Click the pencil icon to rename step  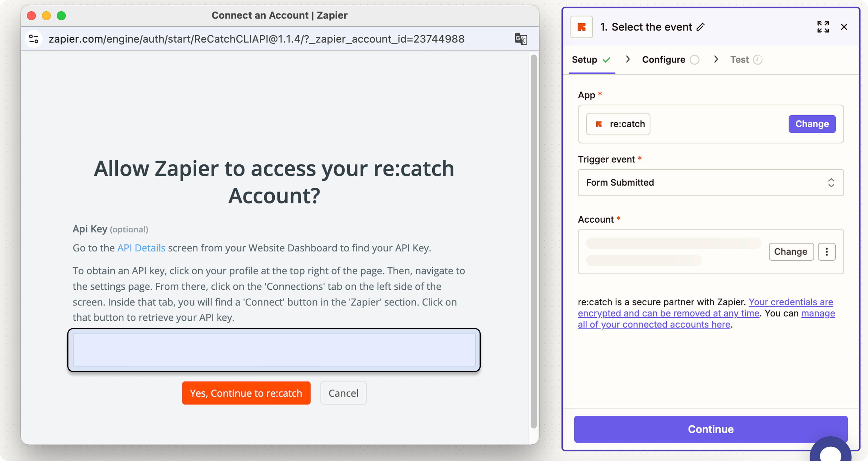pyautogui.click(x=701, y=27)
